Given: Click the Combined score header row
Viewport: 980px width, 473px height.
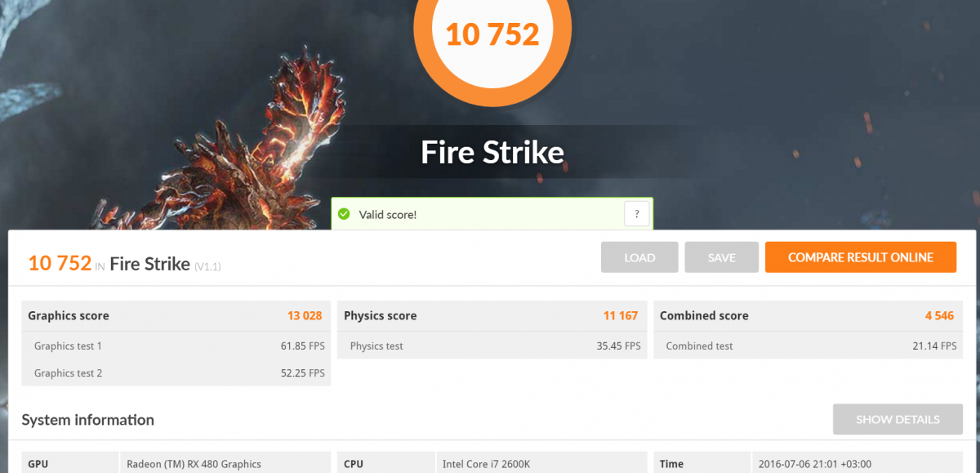Looking at the screenshot, I should click(x=808, y=315).
